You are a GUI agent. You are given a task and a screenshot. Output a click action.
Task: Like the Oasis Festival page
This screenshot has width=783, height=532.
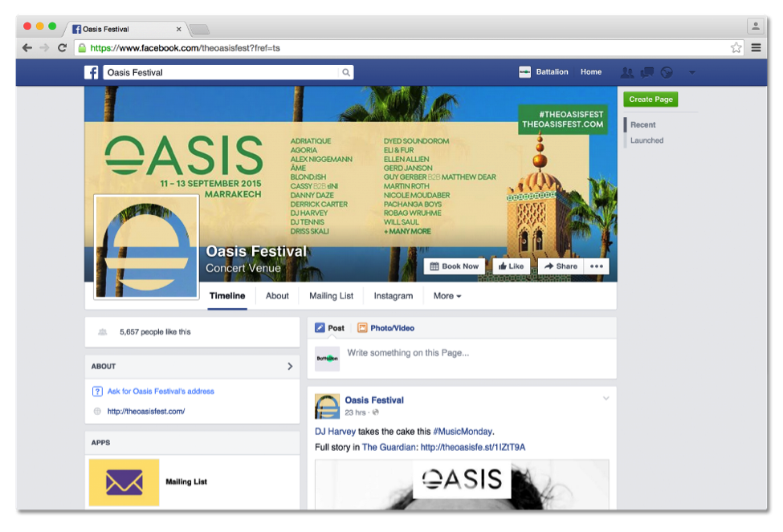click(511, 266)
